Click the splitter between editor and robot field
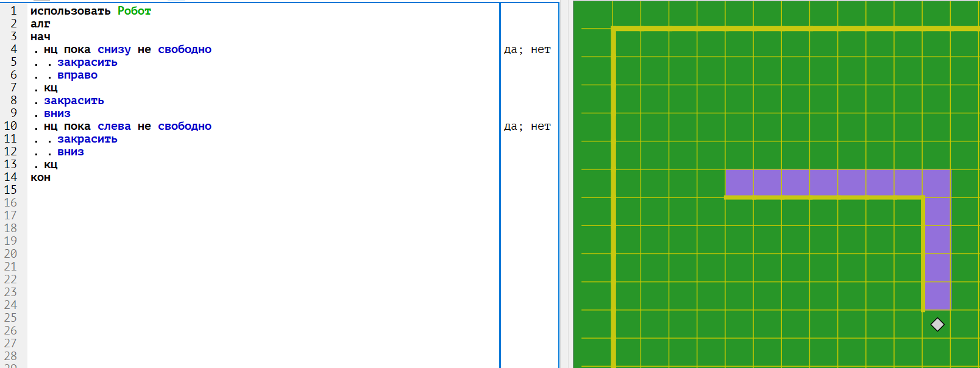 [566, 184]
